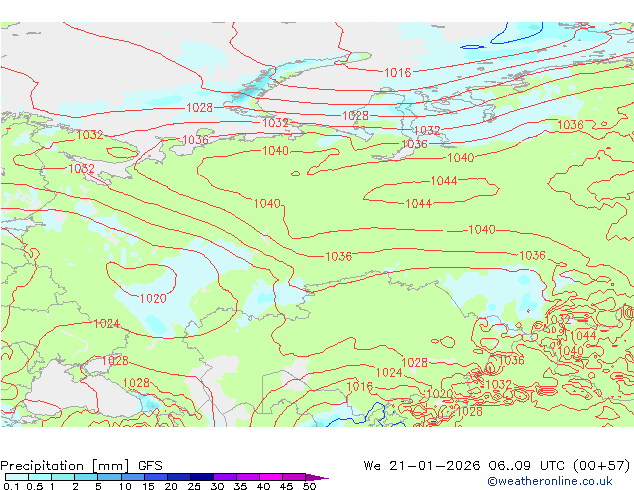Click the '06..09 UTC' time label

click(526, 466)
